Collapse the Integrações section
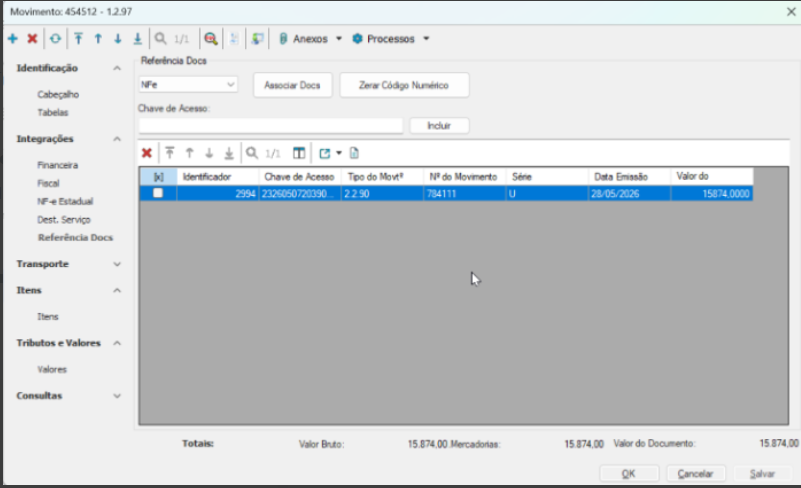The image size is (801, 488). coord(117,139)
